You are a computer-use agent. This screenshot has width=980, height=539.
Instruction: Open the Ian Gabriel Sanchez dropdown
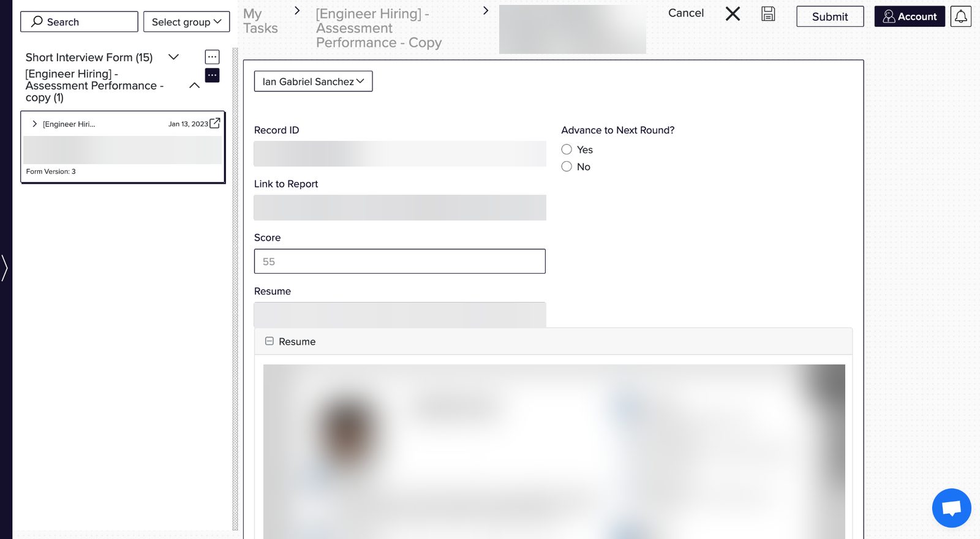pos(313,81)
